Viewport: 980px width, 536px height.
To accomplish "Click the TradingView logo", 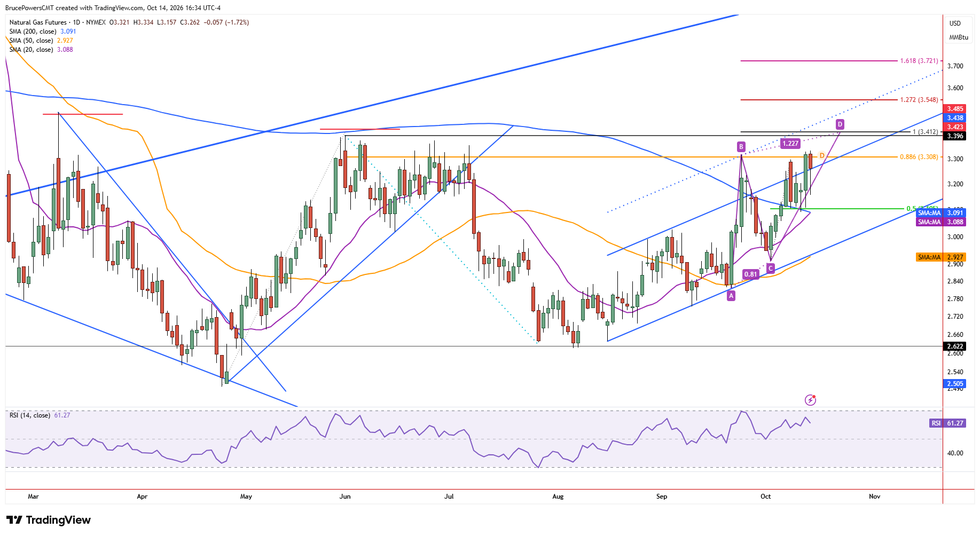I will [x=49, y=520].
